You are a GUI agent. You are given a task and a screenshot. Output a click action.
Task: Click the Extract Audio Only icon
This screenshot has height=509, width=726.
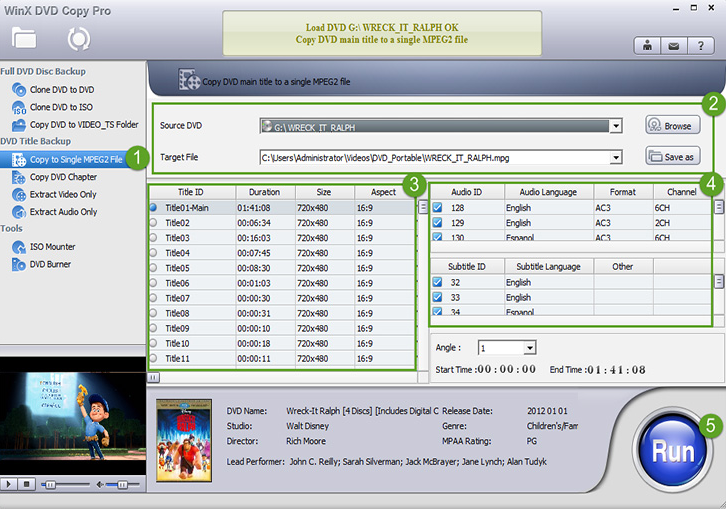19,212
